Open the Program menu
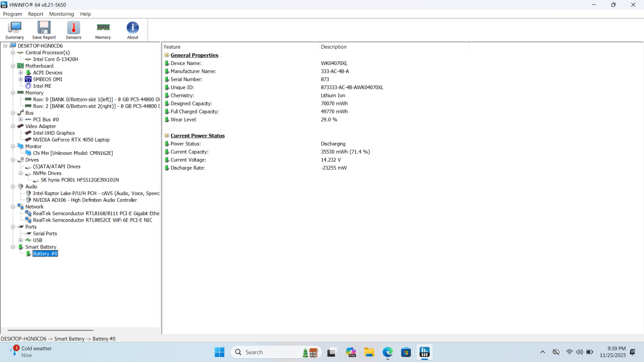 pos(12,14)
